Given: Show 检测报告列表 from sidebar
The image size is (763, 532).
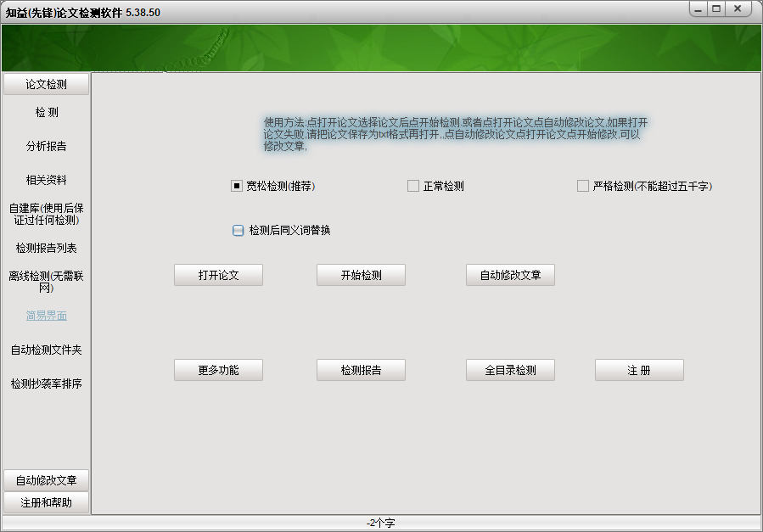Looking at the screenshot, I should coord(46,248).
